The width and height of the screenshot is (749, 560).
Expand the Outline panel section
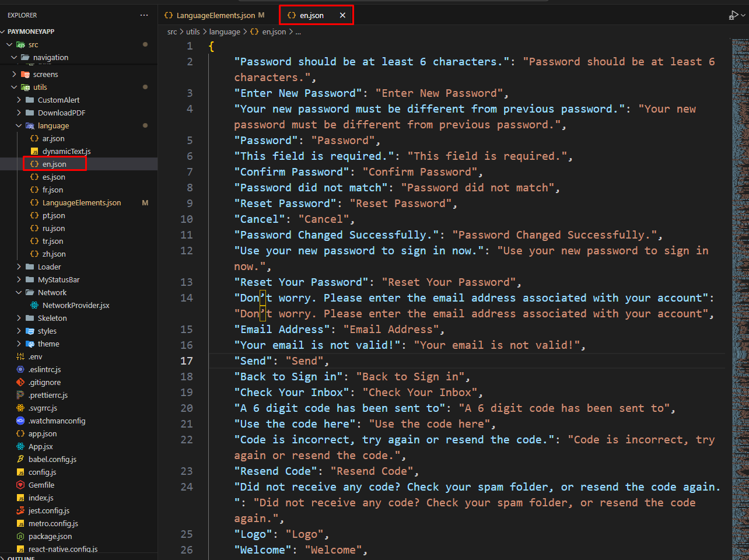(x=21, y=557)
